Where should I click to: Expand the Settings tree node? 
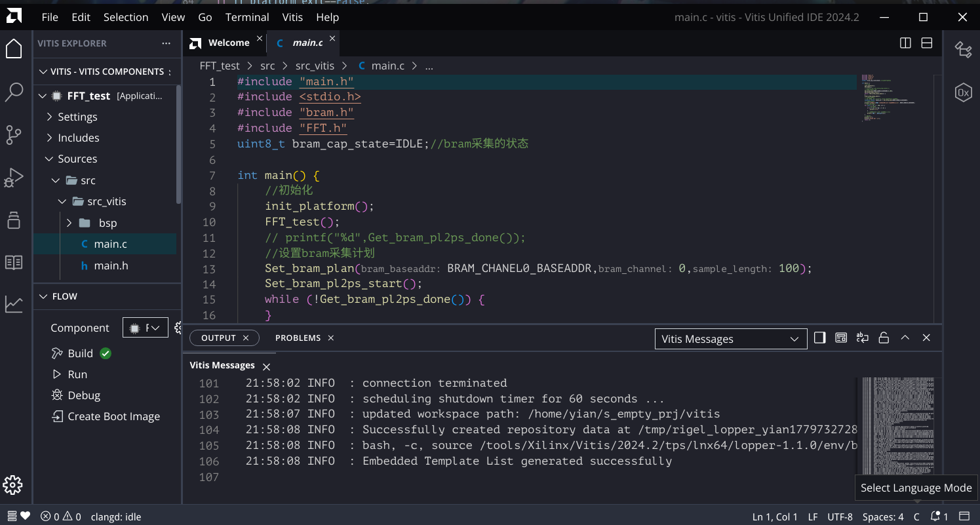pyautogui.click(x=77, y=117)
